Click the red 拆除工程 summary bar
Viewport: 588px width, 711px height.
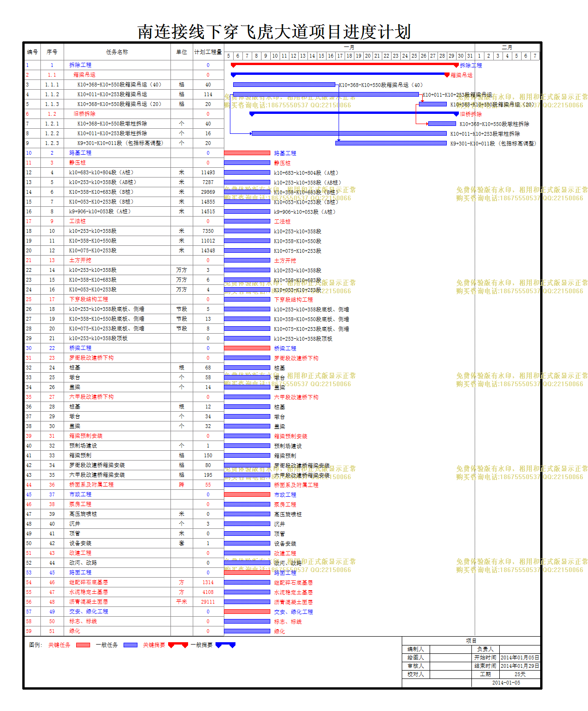345,65
